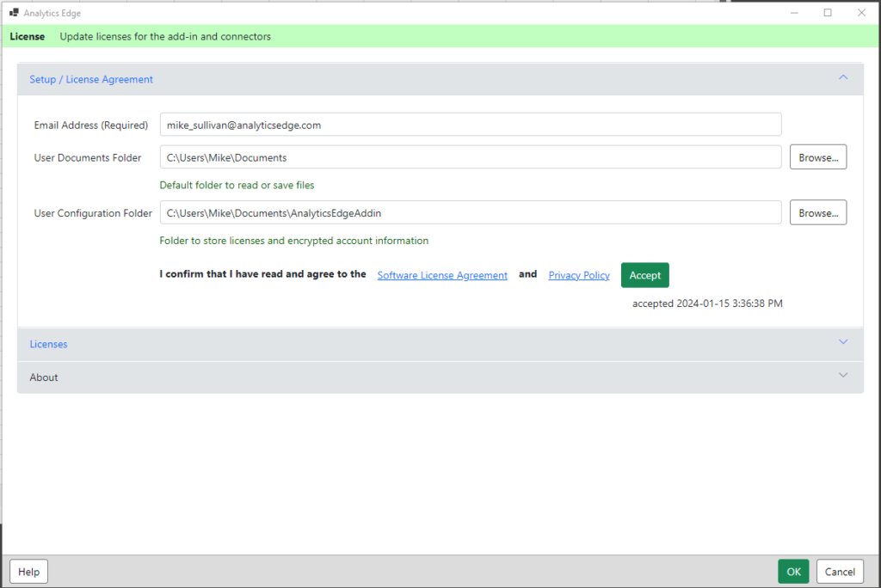Expand the Licenses section chevron
Image resolution: width=881 pixels, height=588 pixels.
[843, 342]
